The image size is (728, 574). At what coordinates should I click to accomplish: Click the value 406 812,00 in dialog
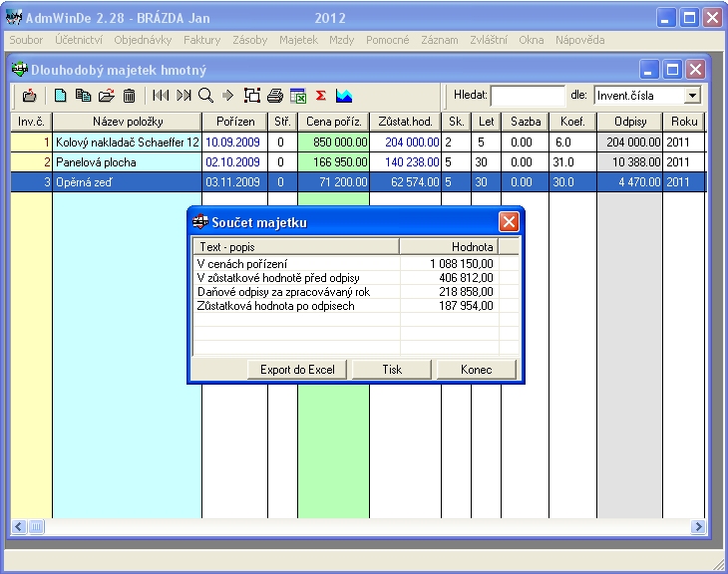pyautogui.click(x=466, y=277)
